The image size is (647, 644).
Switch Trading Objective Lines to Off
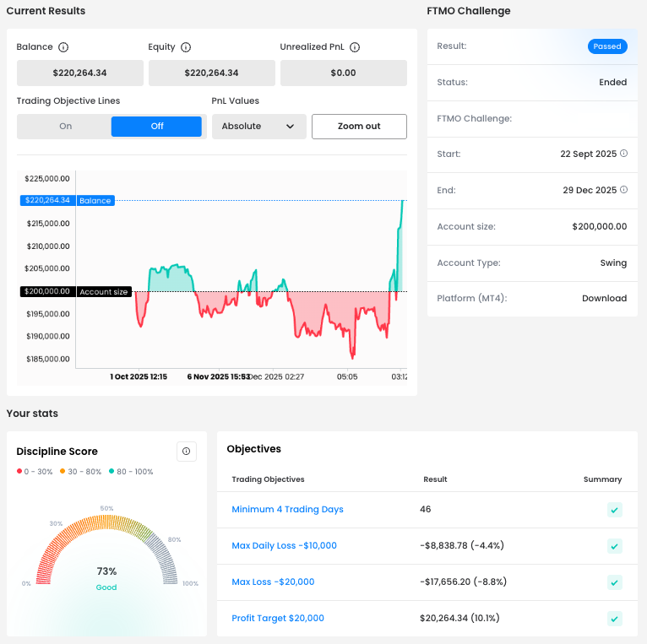pos(156,127)
